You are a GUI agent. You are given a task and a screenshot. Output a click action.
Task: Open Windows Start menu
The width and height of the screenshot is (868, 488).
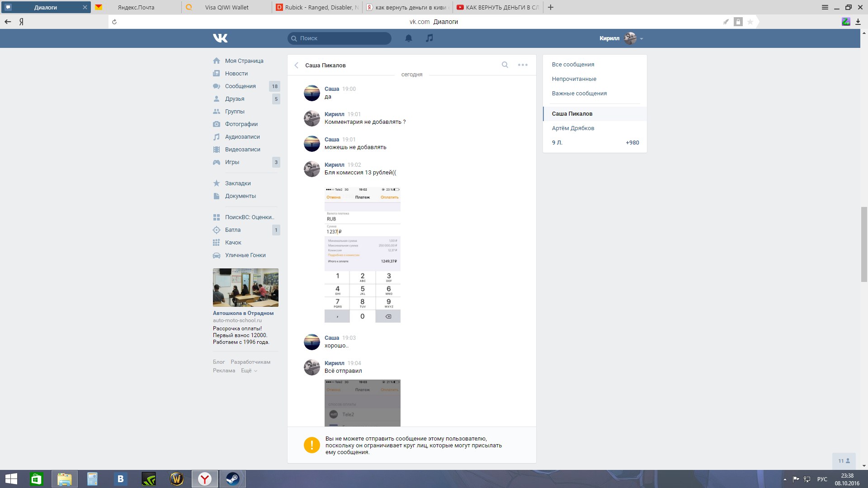(x=11, y=479)
